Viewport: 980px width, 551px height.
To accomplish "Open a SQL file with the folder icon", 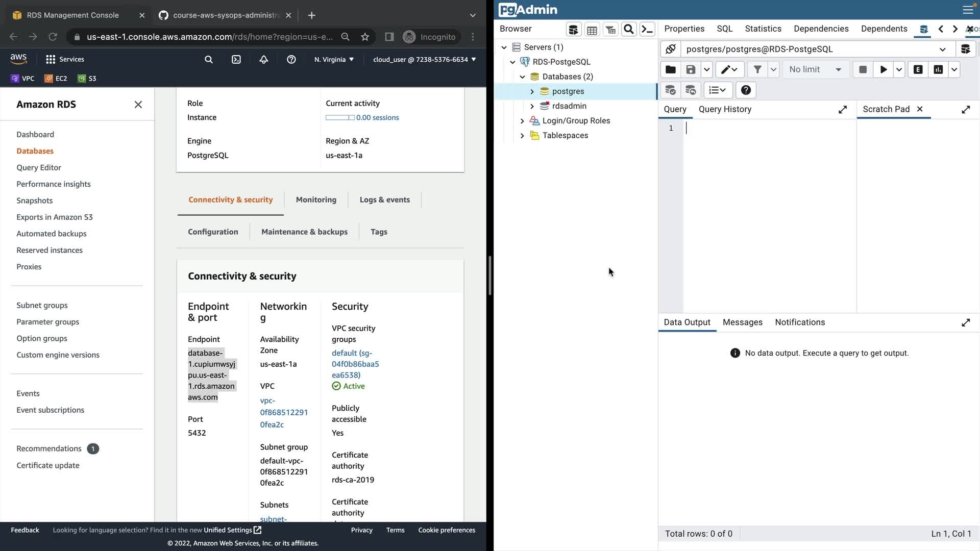I will 671,70.
